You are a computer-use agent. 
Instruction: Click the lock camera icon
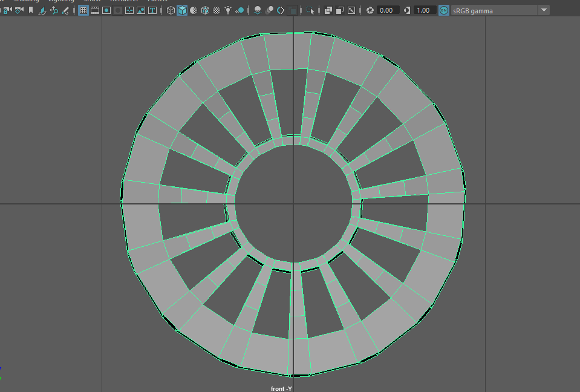(8, 10)
